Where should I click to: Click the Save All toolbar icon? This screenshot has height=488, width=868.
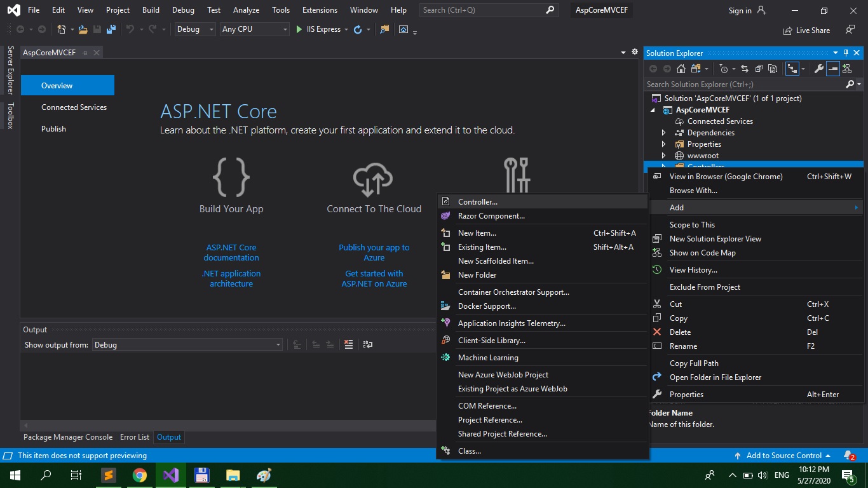[x=111, y=29]
